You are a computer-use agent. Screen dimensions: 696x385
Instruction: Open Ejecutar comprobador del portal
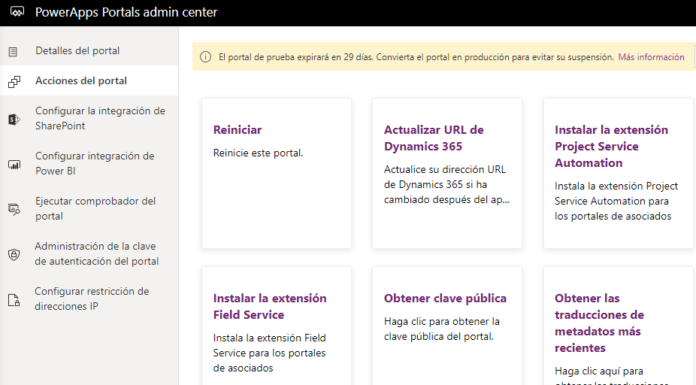[89, 209]
